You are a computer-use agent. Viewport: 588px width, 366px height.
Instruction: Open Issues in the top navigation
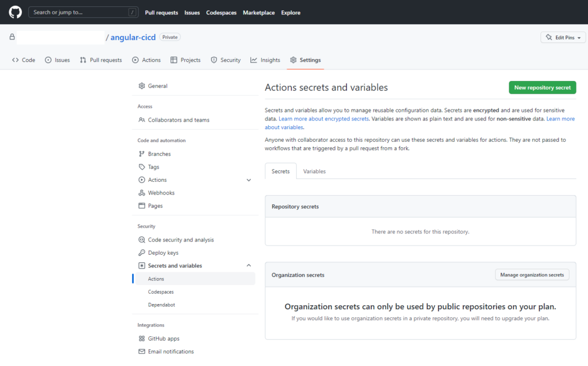pyautogui.click(x=192, y=13)
